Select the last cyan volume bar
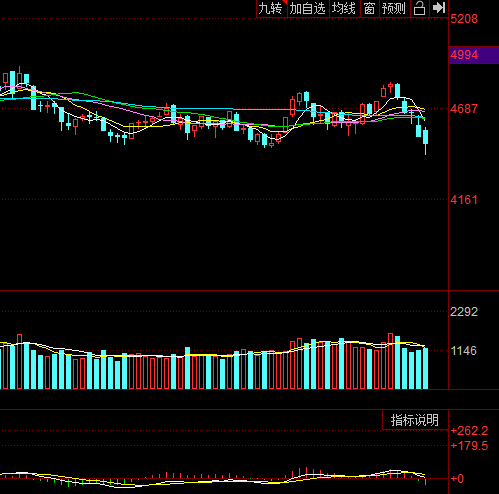The width and height of the screenshot is (499, 494). pyautogui.click(x=426, y=368)
